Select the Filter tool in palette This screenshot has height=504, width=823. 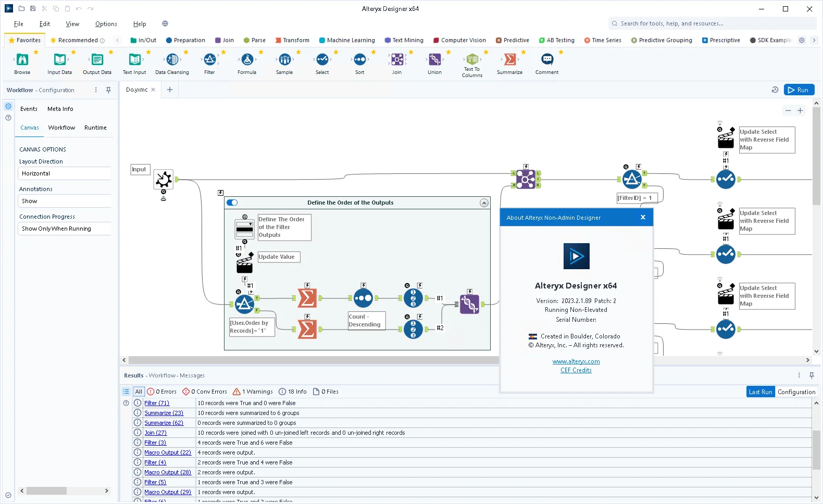tap(209, 59)
